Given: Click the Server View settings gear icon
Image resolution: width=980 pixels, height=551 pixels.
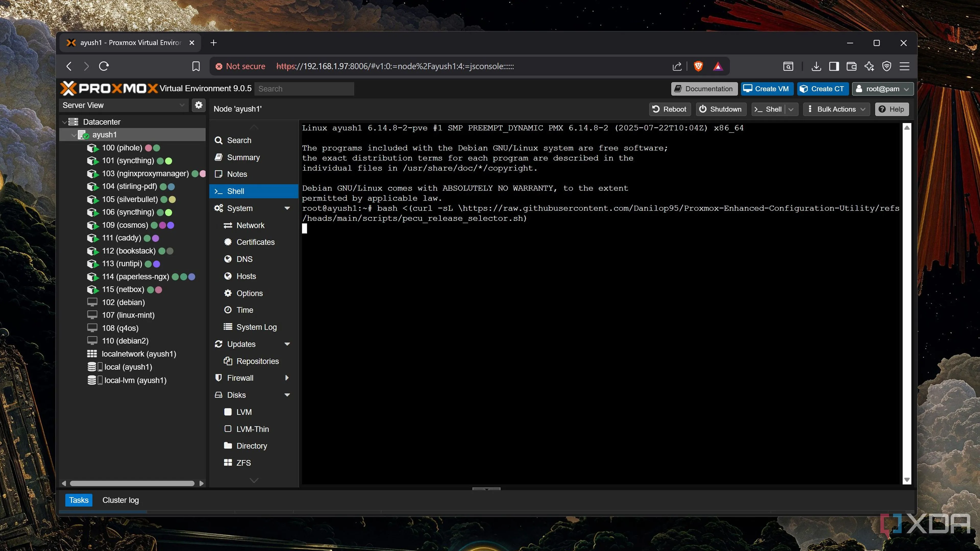Looking at the screenshot, I should 199,105.
